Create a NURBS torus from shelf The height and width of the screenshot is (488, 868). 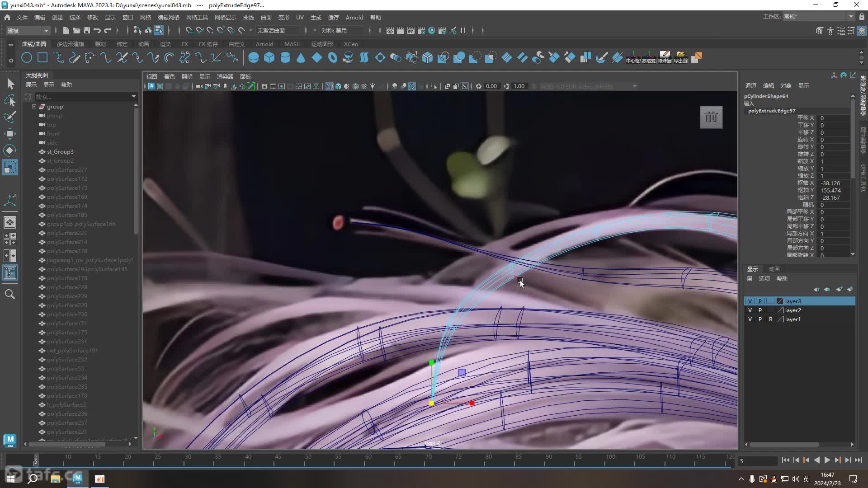pos(333,57)
